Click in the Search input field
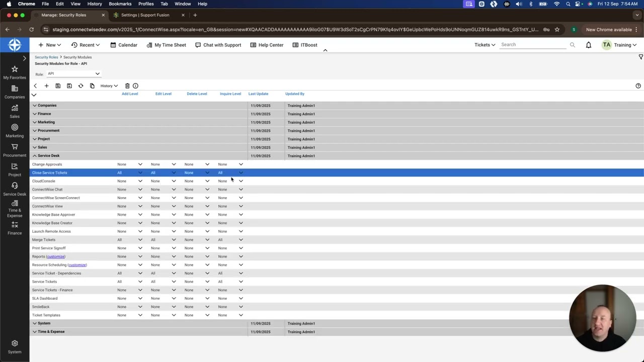The height and width of the screenshot is (362, 644). pos(533,45)
